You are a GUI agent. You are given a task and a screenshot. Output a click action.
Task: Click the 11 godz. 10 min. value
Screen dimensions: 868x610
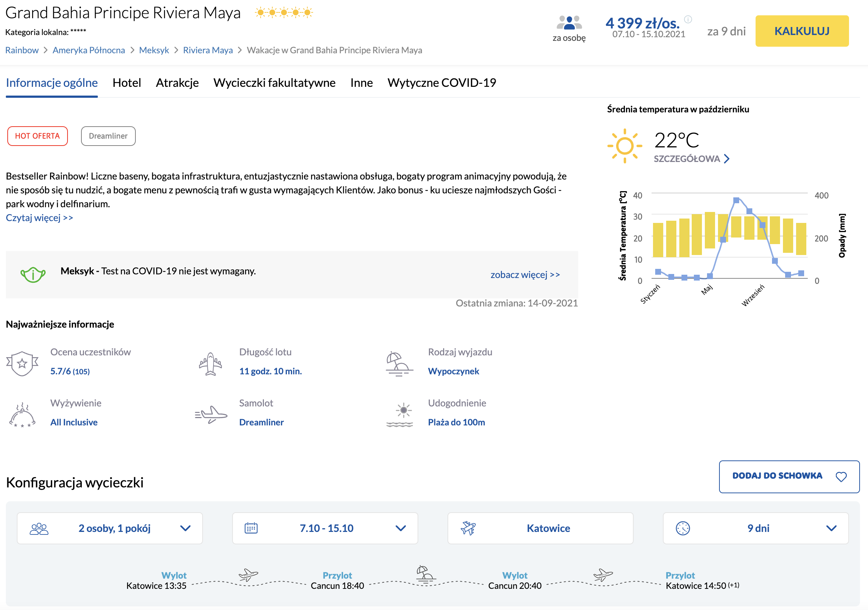(270, 371)
